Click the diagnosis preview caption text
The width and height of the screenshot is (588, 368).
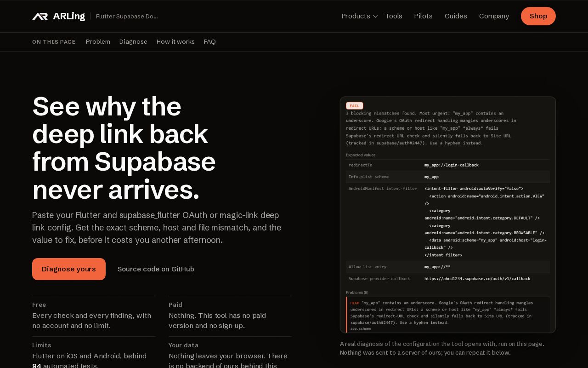(442, 348)
